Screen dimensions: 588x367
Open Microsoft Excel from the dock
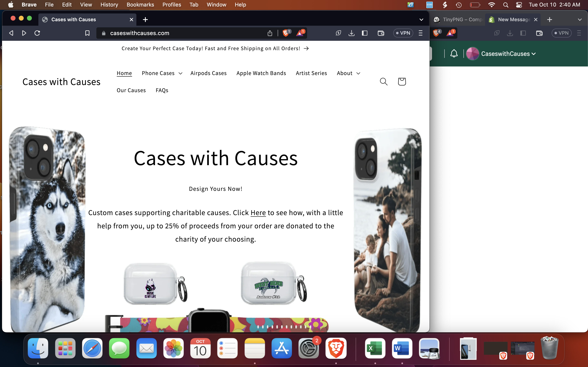pyautogui.click(x=375, y=348)
